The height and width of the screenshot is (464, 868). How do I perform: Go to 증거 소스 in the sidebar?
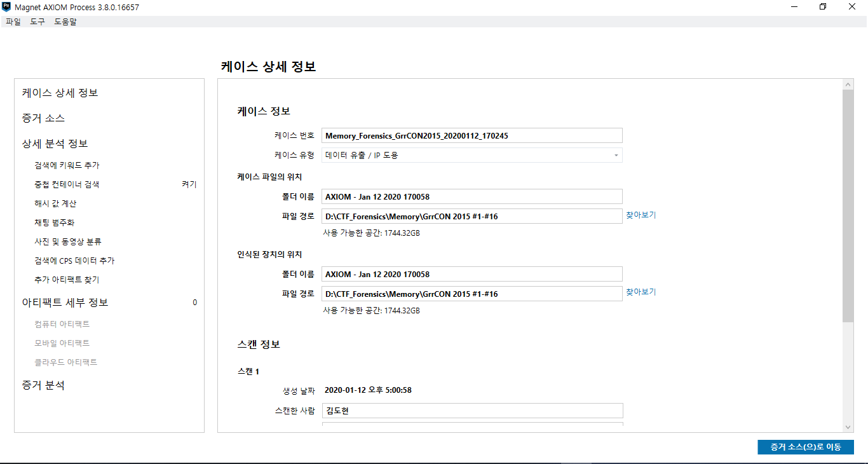(x=43, y=118)
